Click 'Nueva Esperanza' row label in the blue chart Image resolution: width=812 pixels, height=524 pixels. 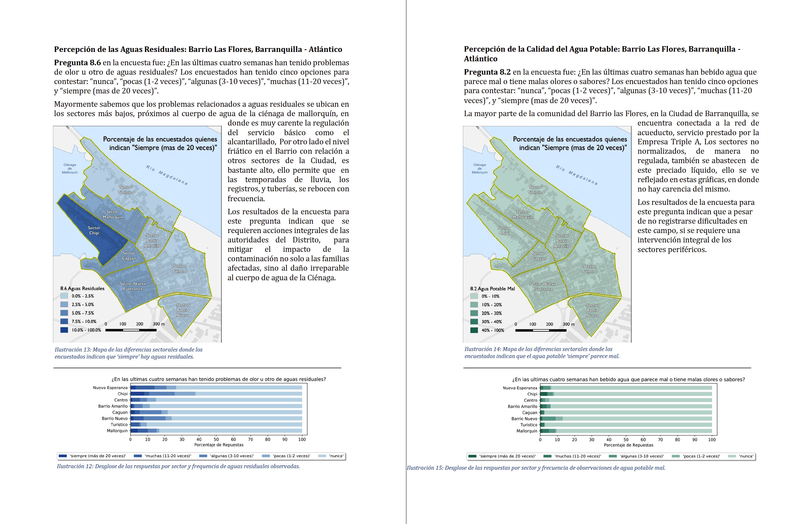pyautogui.click(x=110, y=388)
